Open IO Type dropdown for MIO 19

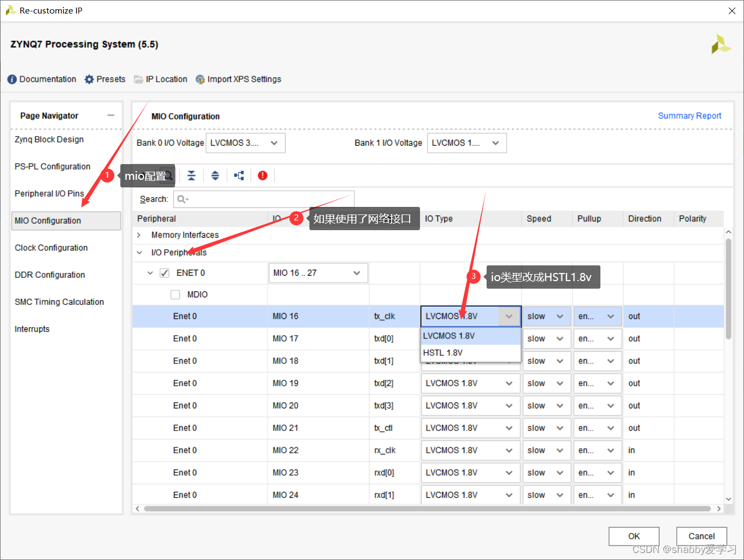[470, 383]
